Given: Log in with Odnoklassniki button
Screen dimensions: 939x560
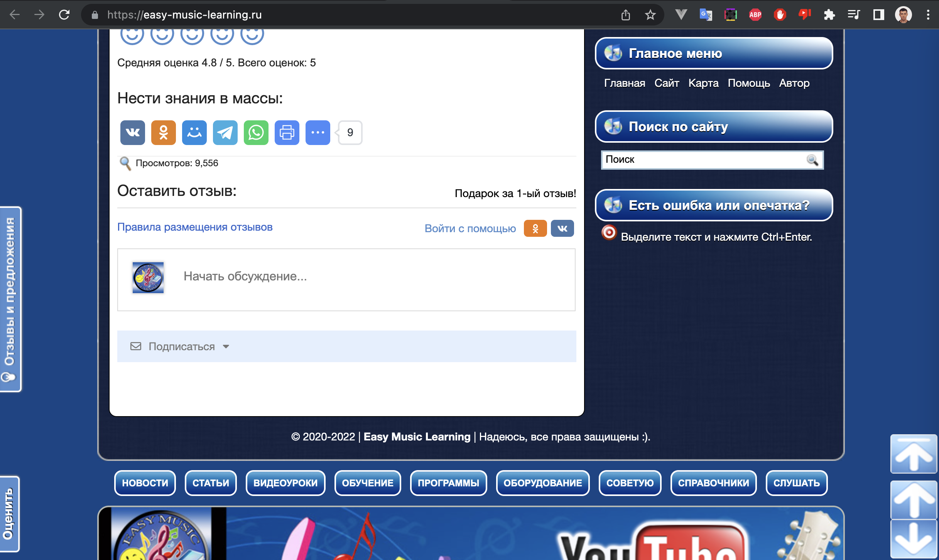Looking at the screenshot, I should 535,228.
